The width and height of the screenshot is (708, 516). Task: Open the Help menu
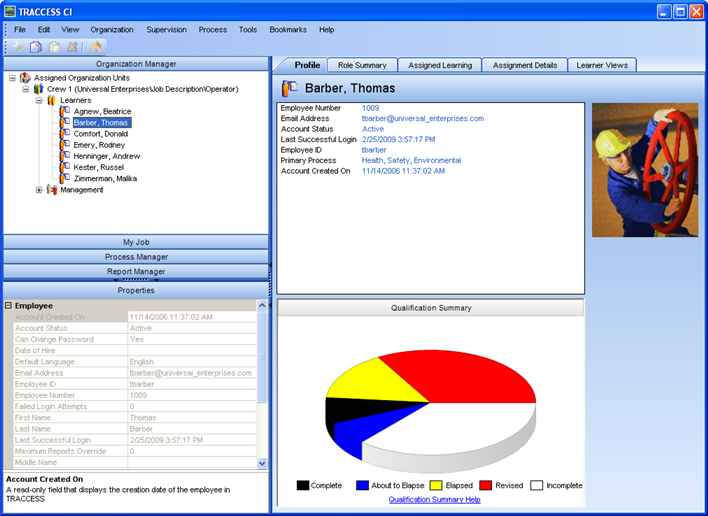[326, 30]
